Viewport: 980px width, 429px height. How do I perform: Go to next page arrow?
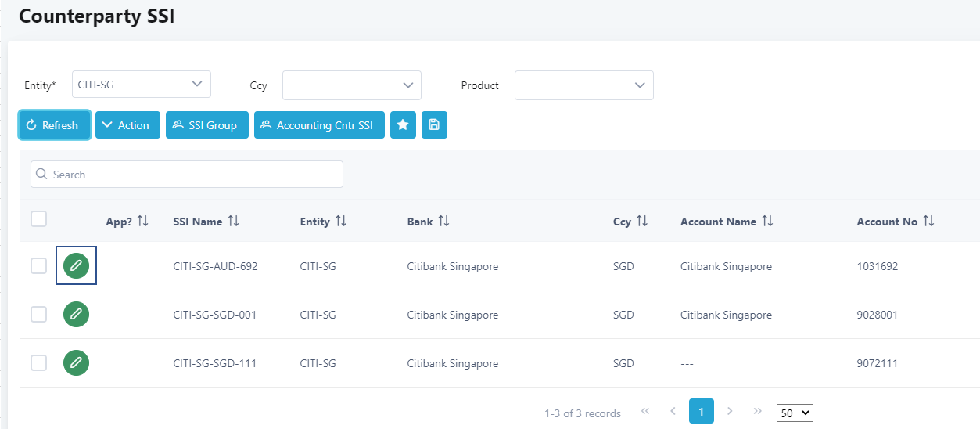point(730,411)
